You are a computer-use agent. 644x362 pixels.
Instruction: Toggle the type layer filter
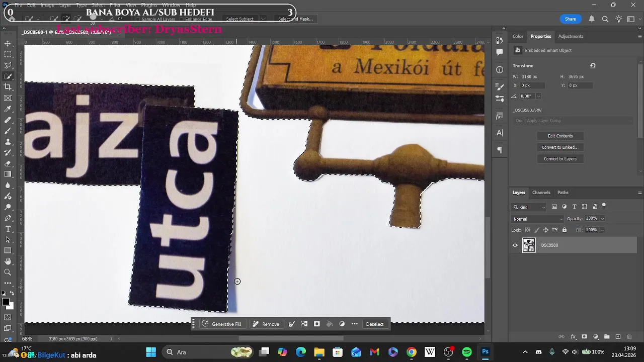(575, 207)
